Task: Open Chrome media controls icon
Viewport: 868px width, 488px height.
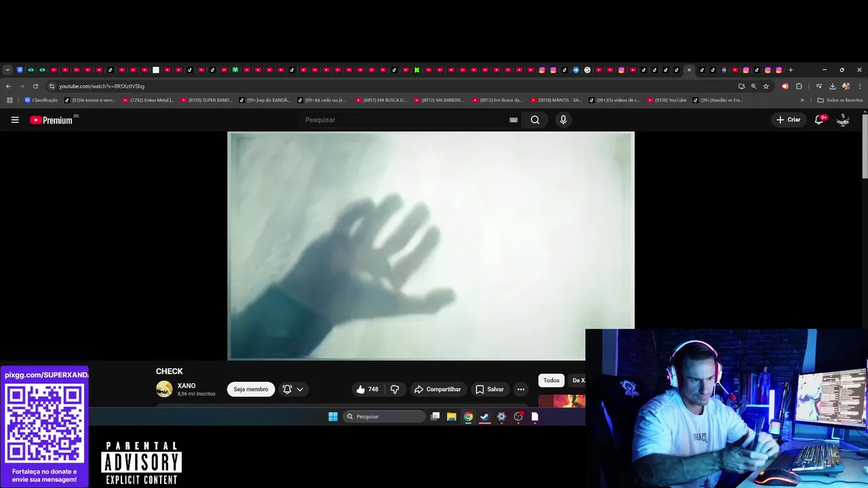Action: tap(819, 86)
